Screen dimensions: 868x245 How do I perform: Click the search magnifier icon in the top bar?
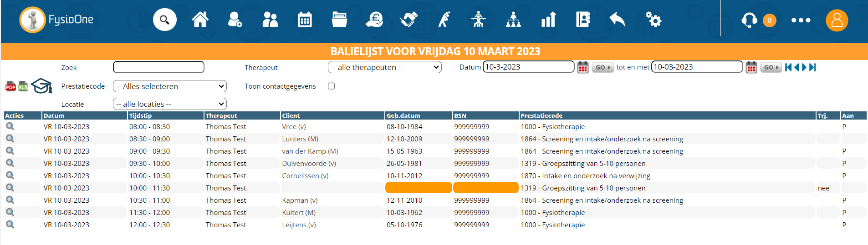tap(164, 20)
